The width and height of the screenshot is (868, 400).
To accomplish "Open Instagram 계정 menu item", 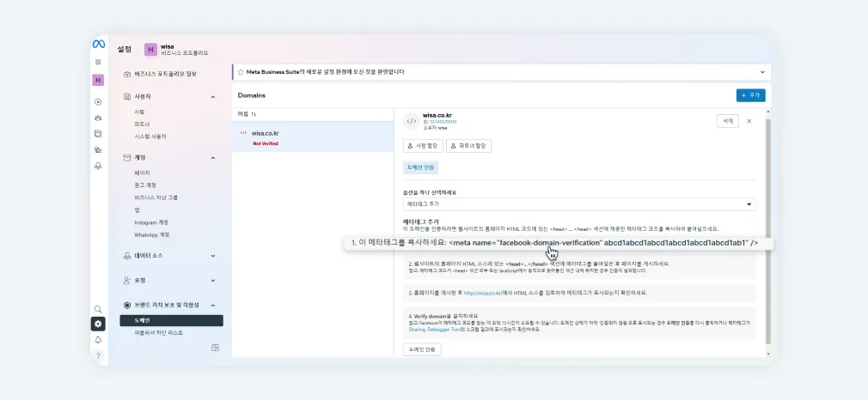I will (150, 222).
